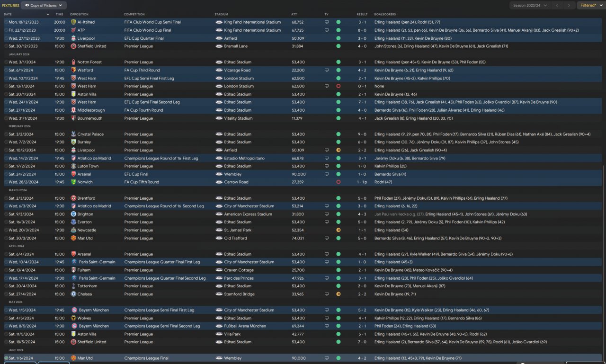The image size is (606, 364).
Task: Click the Middlesbrough club badge
Action: pyautogui.click(x=73, y=110)
